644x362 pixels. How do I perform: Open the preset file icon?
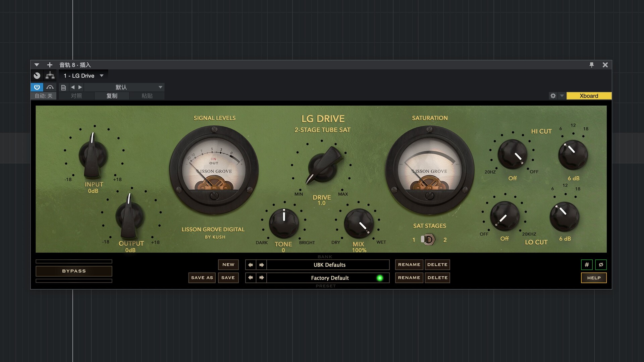click(63, 87)
